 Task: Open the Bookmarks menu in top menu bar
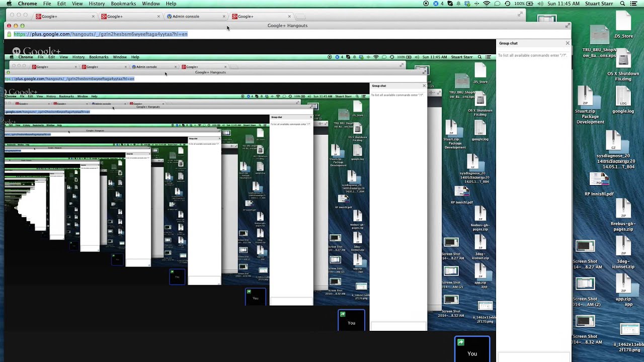coord(123,4)
